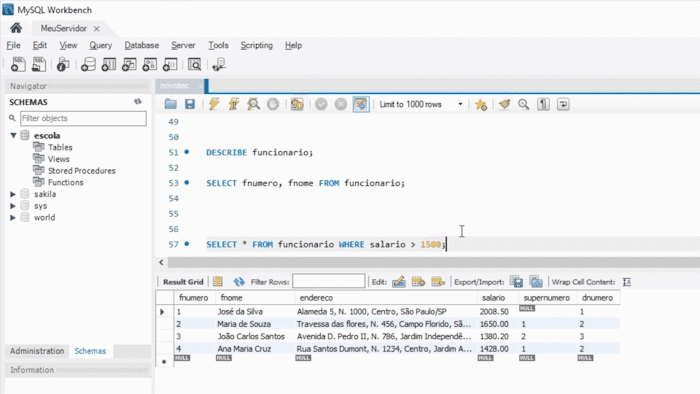Open find panel in the query editor
Screen dimensions: 700x394
523,104
